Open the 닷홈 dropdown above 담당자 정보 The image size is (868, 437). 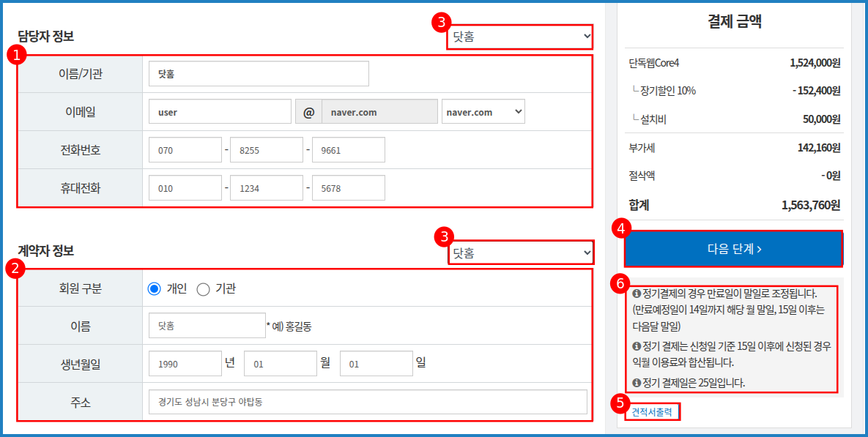coord(519,36)
